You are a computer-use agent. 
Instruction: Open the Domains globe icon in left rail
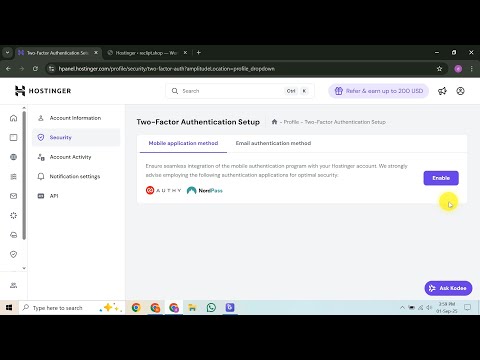(x=13, y=157)
